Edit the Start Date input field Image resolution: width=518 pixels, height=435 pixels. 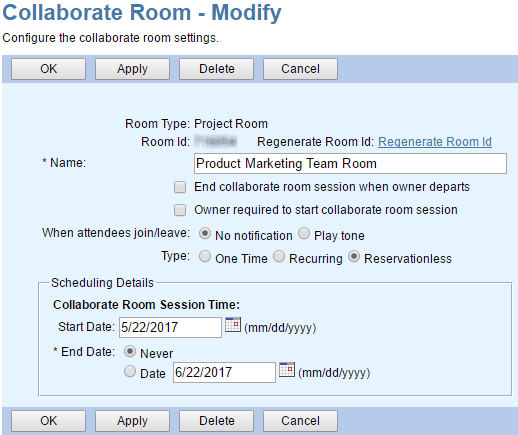coord(170,327)
